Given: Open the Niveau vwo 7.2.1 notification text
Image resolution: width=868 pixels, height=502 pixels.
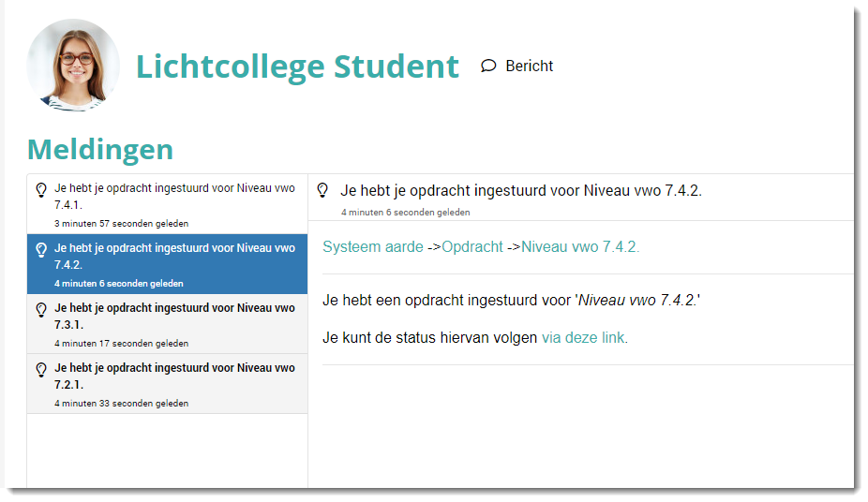Looking at the screenshot, I should click(174, 376).
